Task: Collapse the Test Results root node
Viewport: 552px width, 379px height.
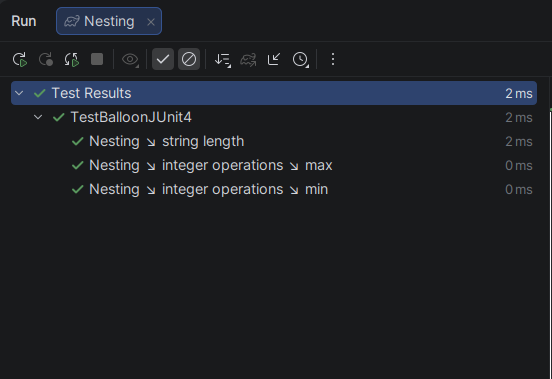Action: coord(19,93)
